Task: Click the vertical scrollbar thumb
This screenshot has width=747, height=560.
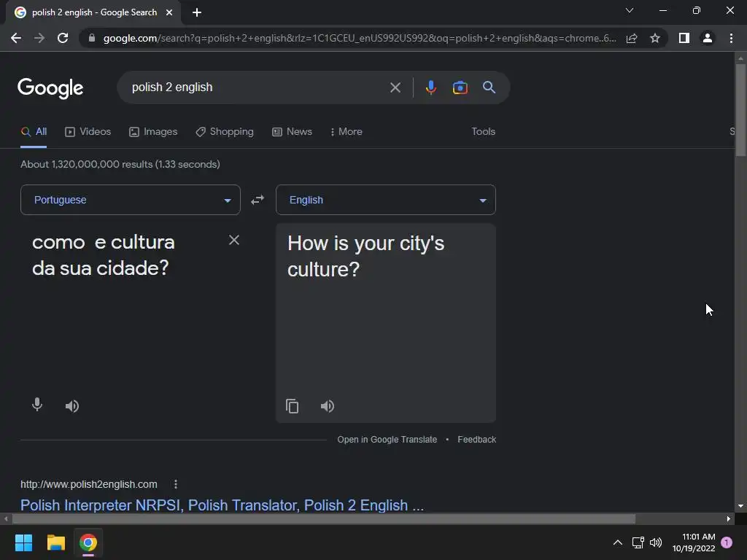Action: click(740, 109)
